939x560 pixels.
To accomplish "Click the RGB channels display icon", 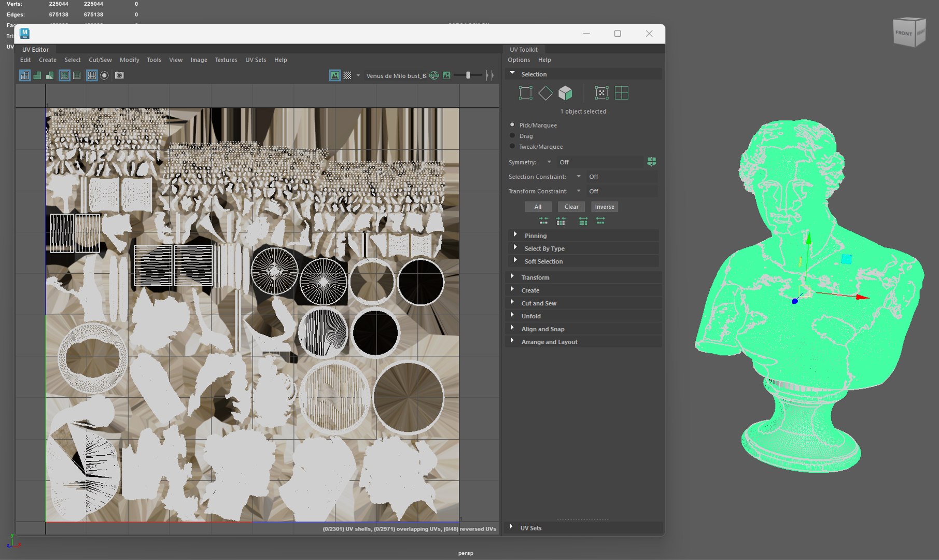I will (x=434, y=76).
